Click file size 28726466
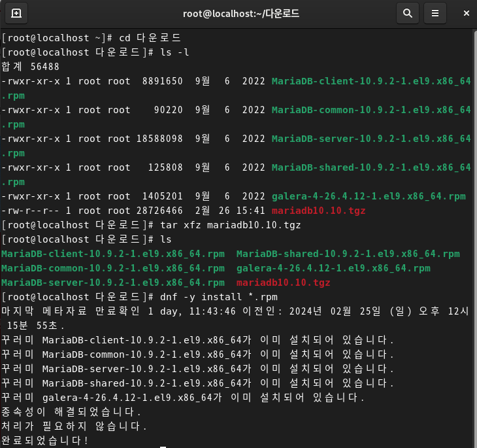The image size is (477, 448). 159,211
